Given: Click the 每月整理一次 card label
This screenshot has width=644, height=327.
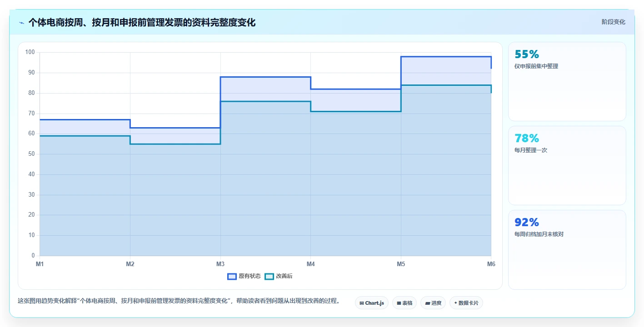Looking at the screenshot, I should tap(531, 150).
